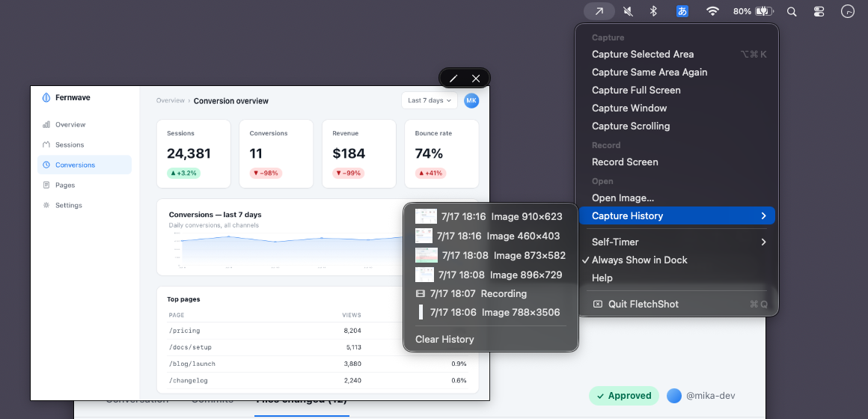The image size is (868, 419).
Task: Open Control Center from menu bar
Action: (x=820, y=12)
